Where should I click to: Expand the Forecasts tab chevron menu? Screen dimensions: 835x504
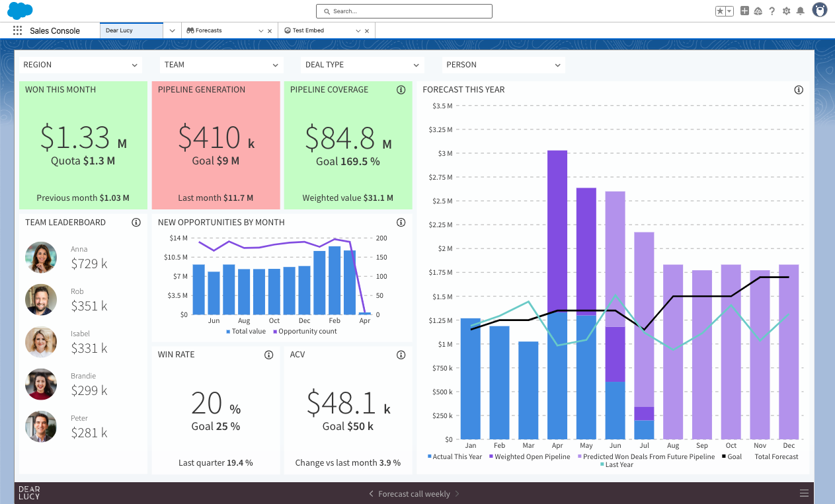point(260,31)
